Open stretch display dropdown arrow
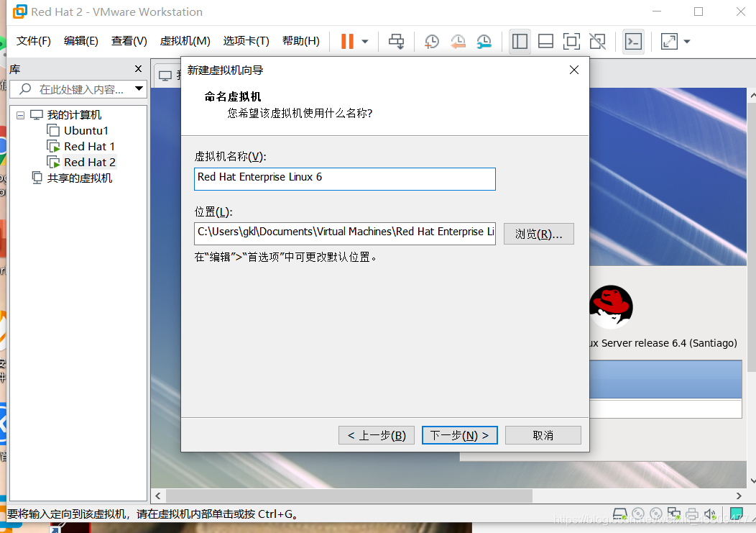 pyautogui.click(x=687, y=42)
